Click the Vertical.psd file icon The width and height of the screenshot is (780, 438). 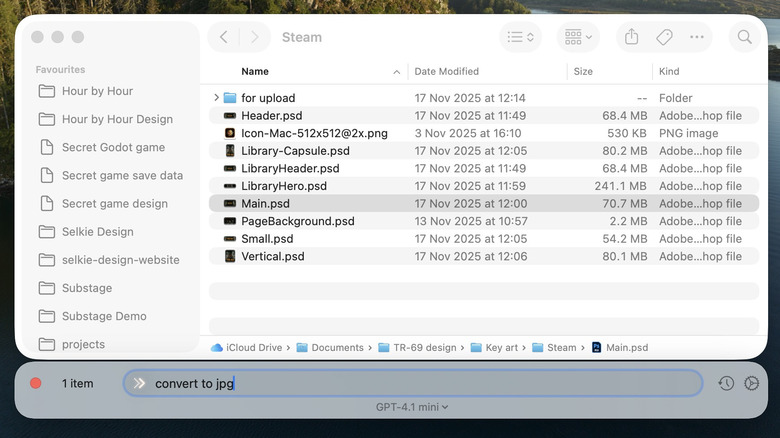click(x=230, y=256)
